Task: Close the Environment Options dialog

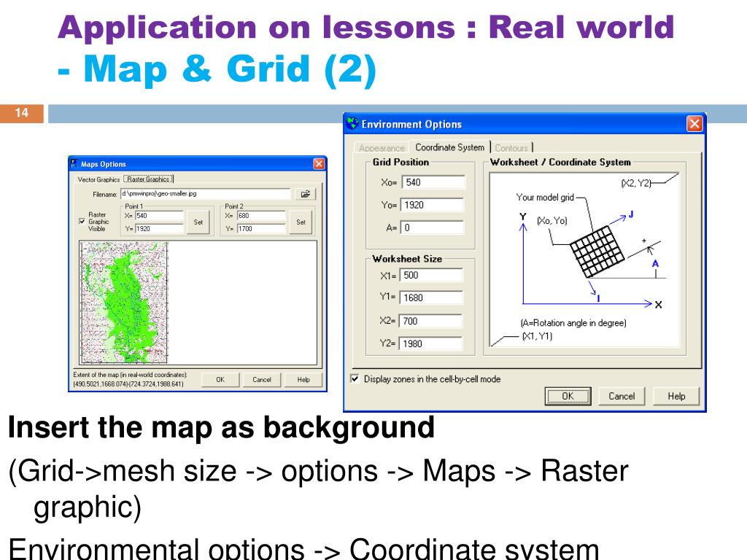Action: (x=694, y=124)
